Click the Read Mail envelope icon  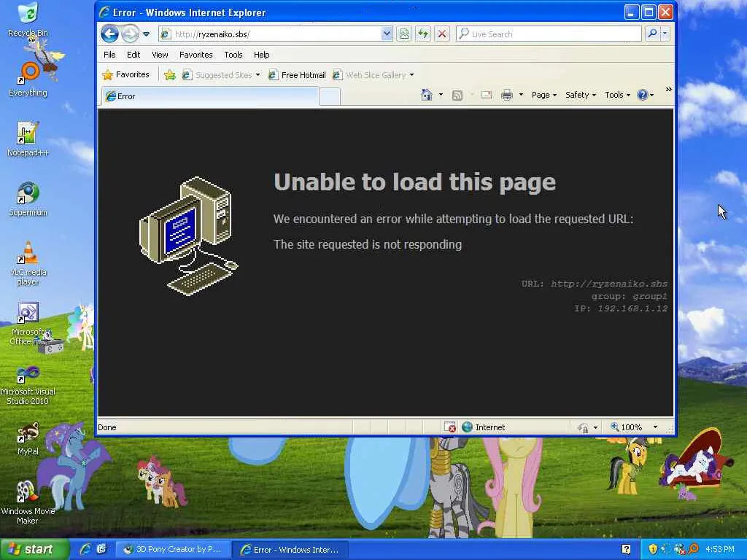click(x=487, y=95)
